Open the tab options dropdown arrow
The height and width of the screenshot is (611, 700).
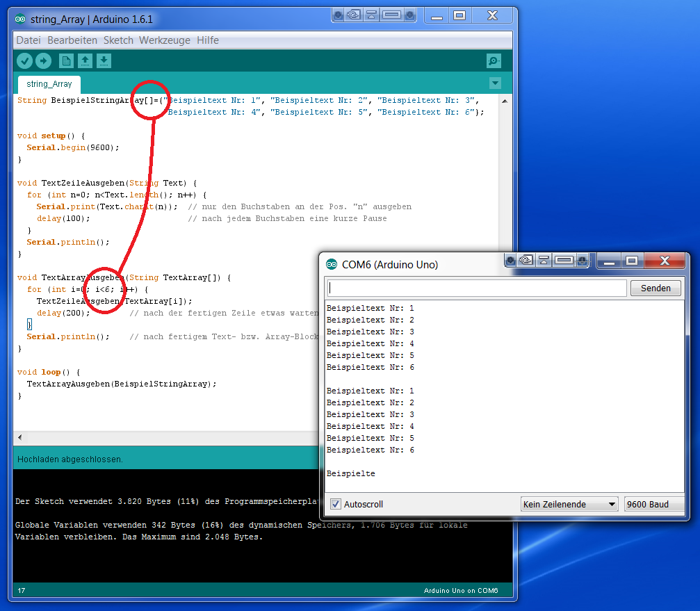point(495,83)
